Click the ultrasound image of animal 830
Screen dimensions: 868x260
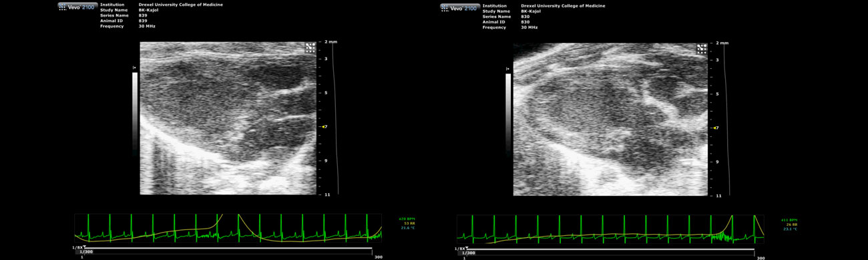tap(610, 120)
